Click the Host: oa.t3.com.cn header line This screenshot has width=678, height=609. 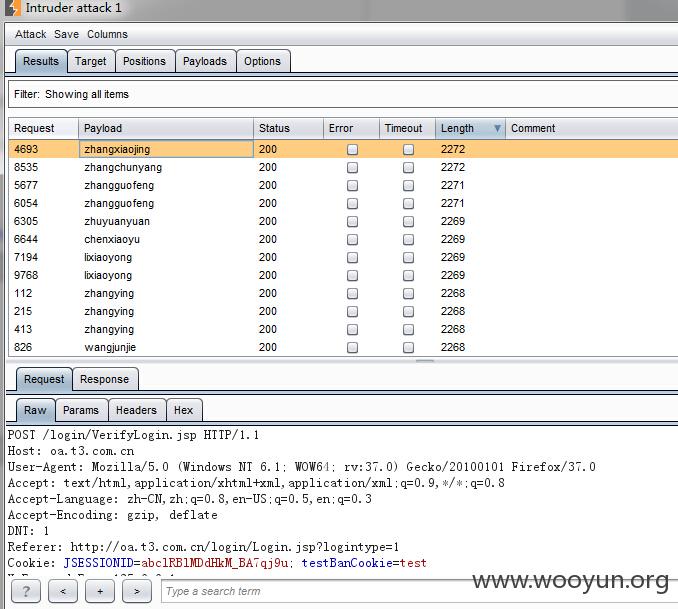71,451
